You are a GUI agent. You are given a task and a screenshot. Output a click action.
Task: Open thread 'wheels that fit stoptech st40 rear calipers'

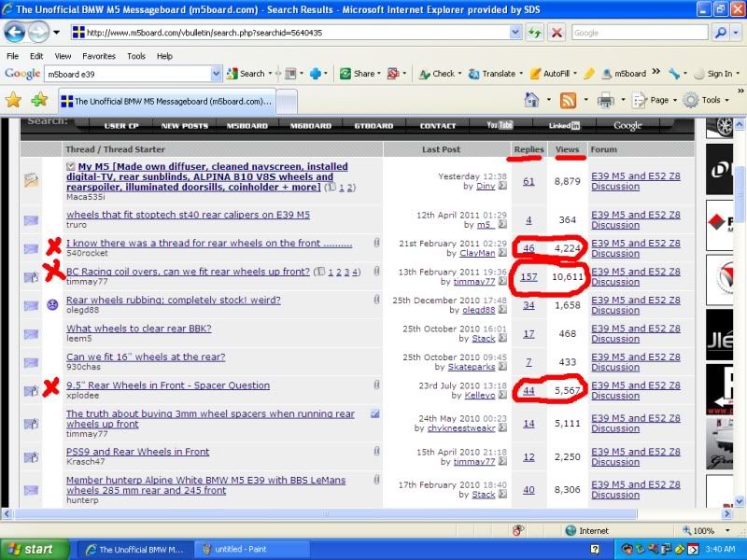(189, 215)
